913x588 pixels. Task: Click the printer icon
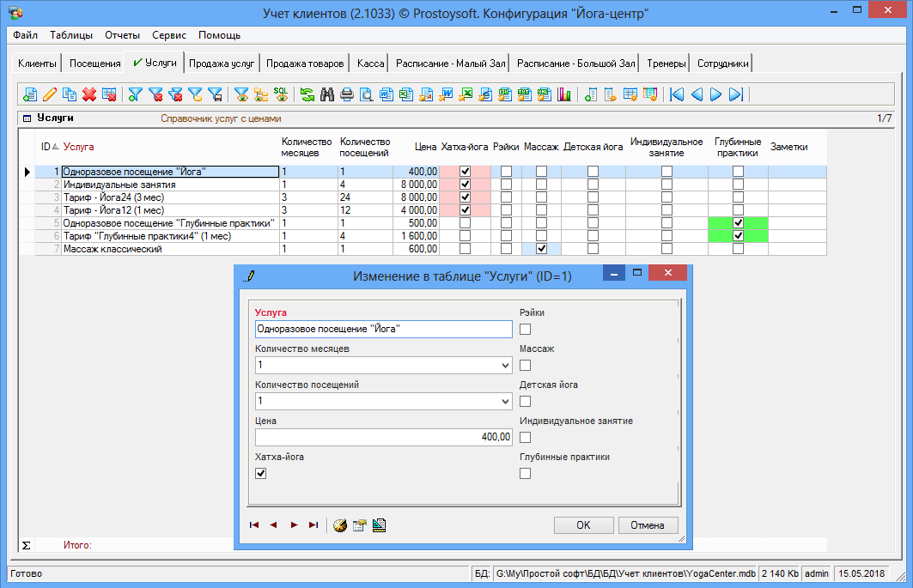pyautogui.click(x=347, y=94)
